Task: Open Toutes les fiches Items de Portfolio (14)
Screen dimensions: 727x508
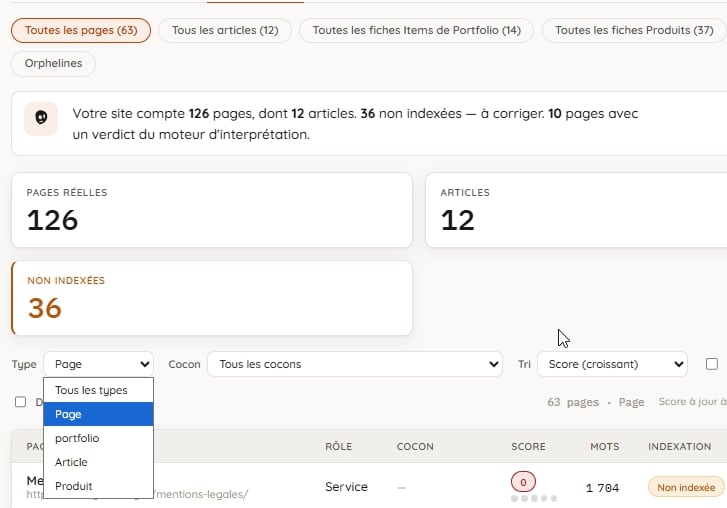Action: tap(416, 31)
